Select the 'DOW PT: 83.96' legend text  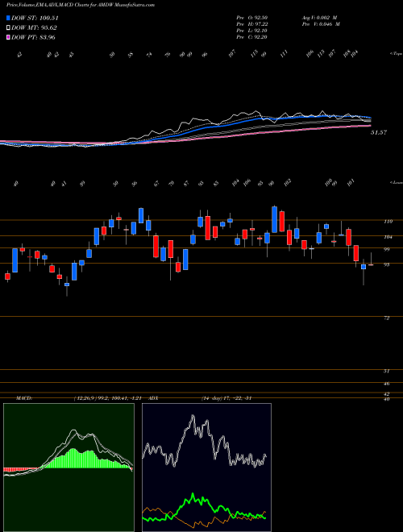tap(33, 37)
